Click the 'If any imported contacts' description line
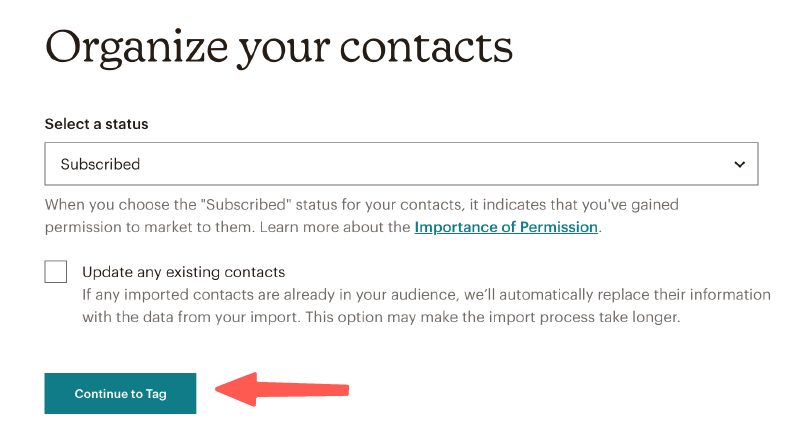Screen dimensions: 800x434 pos(426,295)
